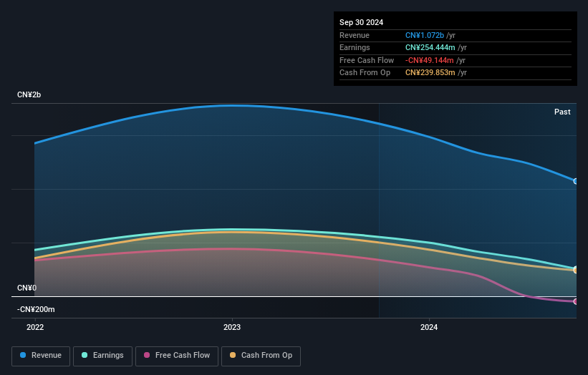Click the Cash From Op label in tooltip
Image resolution: width=588 pixels, height=375 pixels.
365,73
